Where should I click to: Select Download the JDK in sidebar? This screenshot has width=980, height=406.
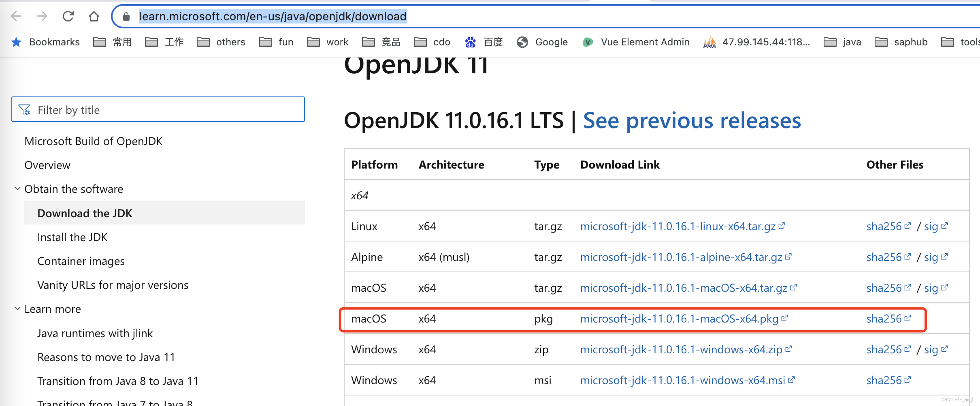[x=164, y=213]
